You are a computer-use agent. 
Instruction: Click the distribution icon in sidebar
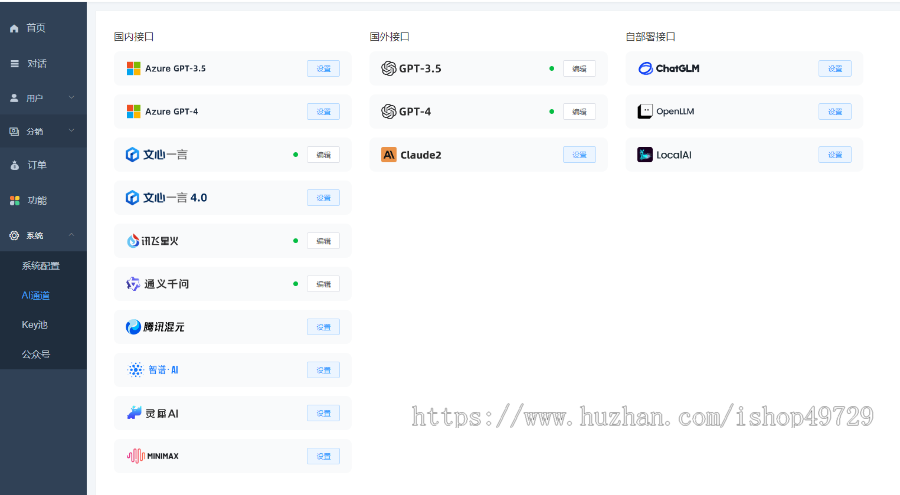click(14, 132)
